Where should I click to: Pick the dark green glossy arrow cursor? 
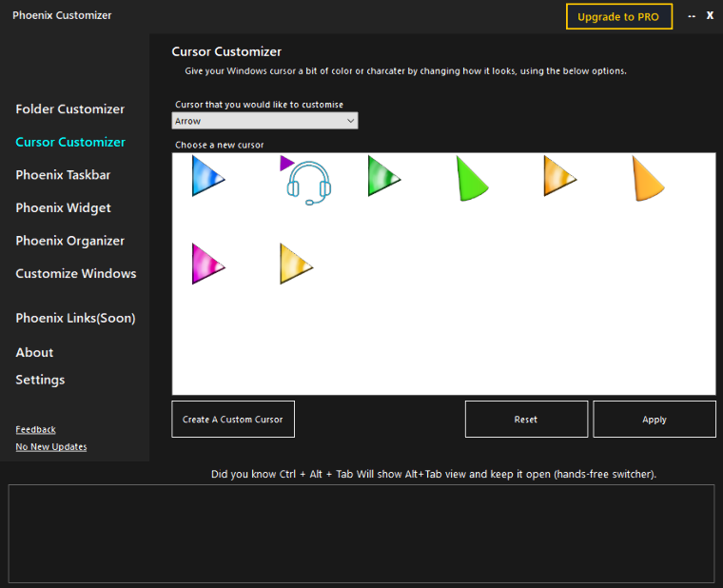point(384,176)
